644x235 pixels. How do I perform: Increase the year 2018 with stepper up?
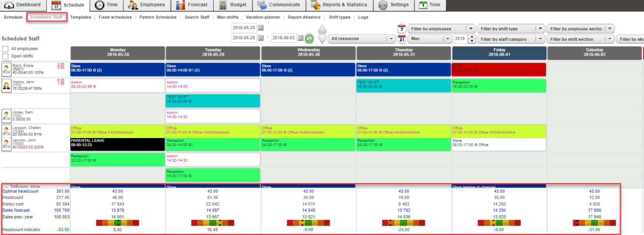click(472, 37)
